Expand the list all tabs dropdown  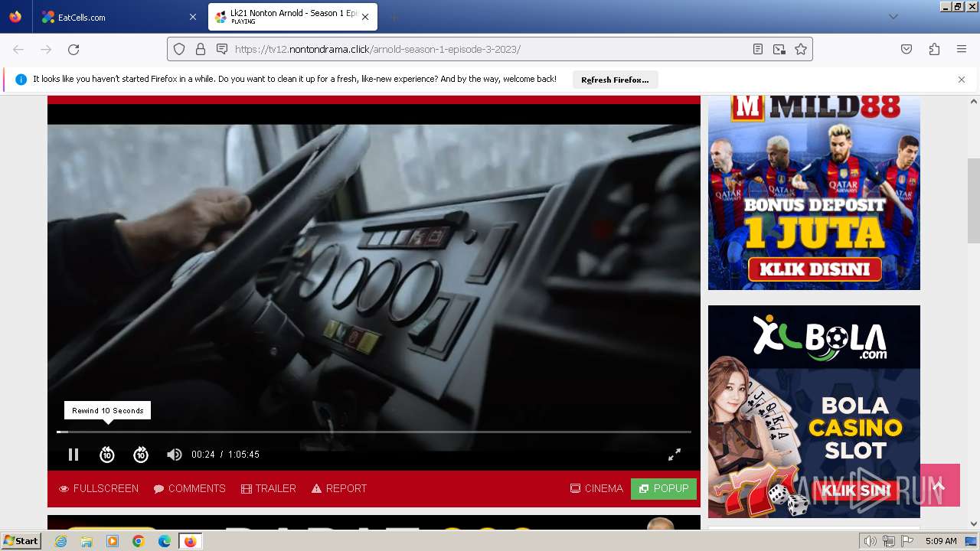pos(893,17)
